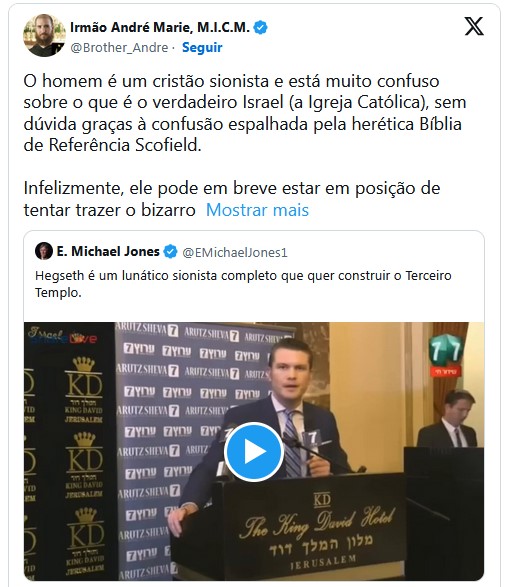Click the Israel Live logo watermark in video
Image resolution: width=513 pixels, height=587 pixels.
click(62, 335)
